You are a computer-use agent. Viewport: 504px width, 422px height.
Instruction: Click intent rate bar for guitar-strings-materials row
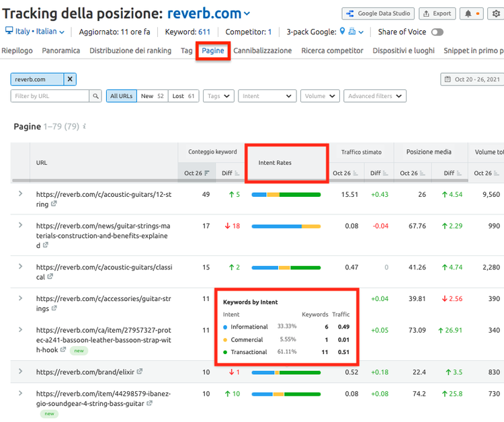[286, 226]
